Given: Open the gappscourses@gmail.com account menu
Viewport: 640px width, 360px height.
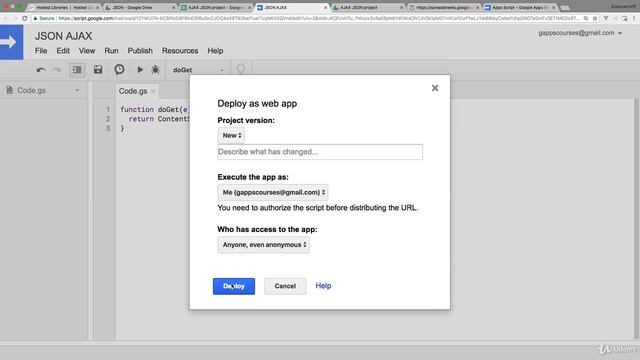Looking at the screenshot, I should pos(580,33).
